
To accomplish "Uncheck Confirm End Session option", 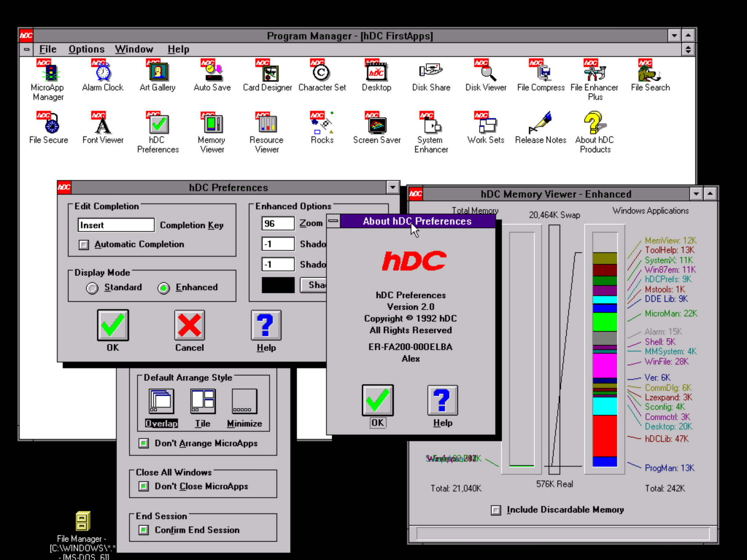I will click(144, 530).
